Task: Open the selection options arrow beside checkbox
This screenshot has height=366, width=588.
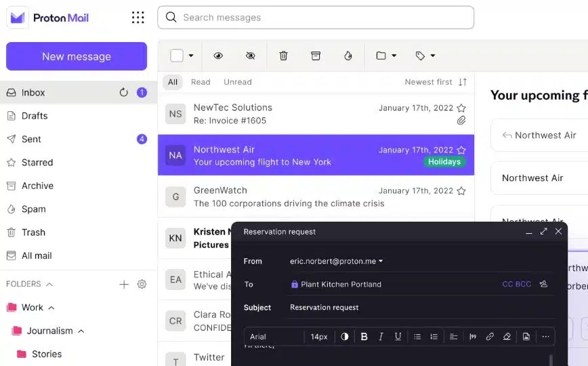Action: point(191,56)
